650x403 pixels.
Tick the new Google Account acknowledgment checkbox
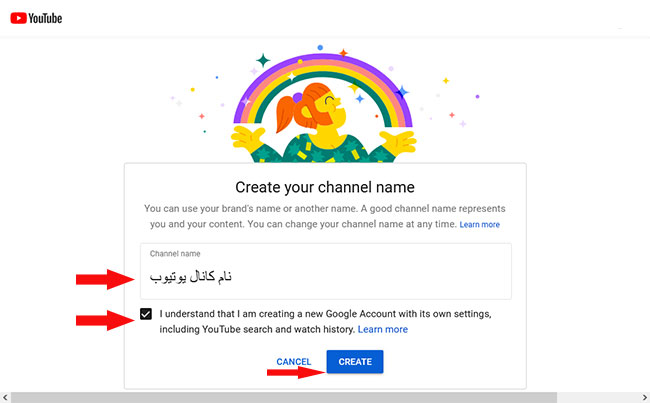[147, 314]
